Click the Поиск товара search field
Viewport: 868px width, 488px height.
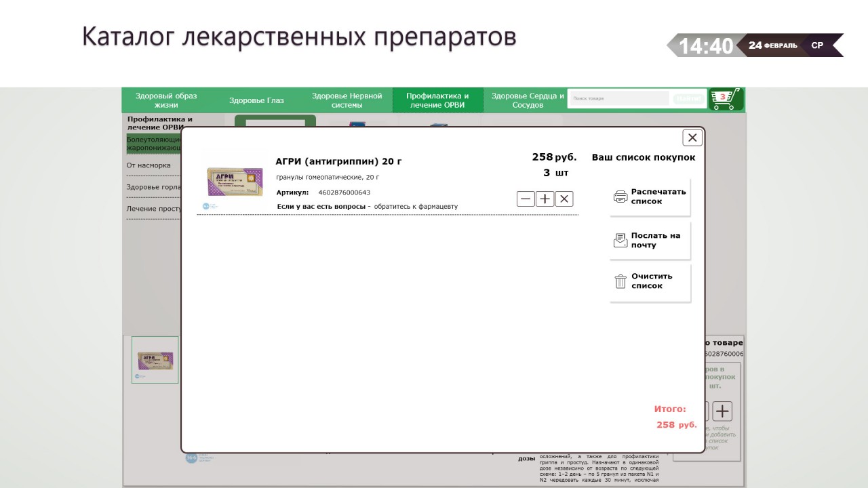pos(618,99)
